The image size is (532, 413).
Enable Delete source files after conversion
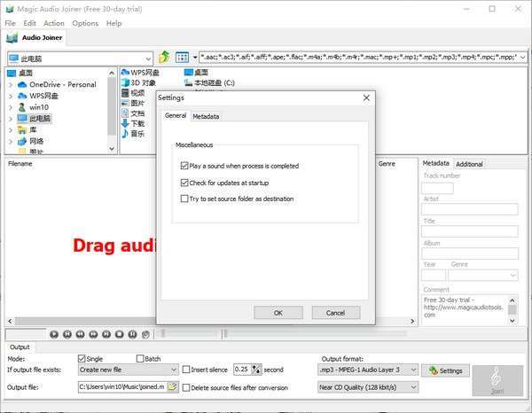click(x=186, y=387)
